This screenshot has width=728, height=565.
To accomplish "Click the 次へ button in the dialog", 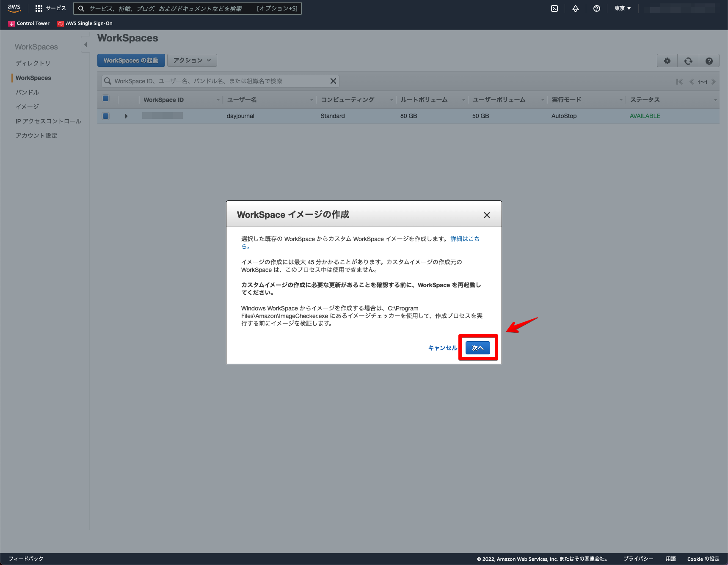I will point(478,347).
